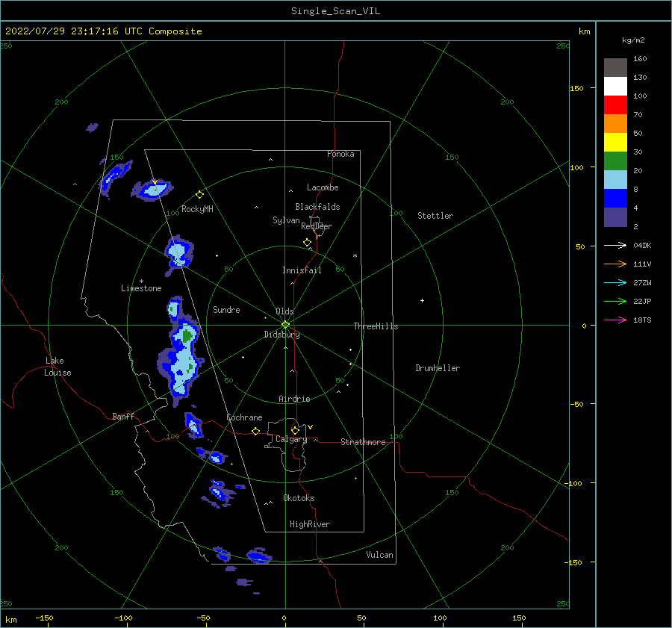The height and width of the screenshot is (628, 672).
Task: Click the Strathmore label
Action: coord(363,442)
